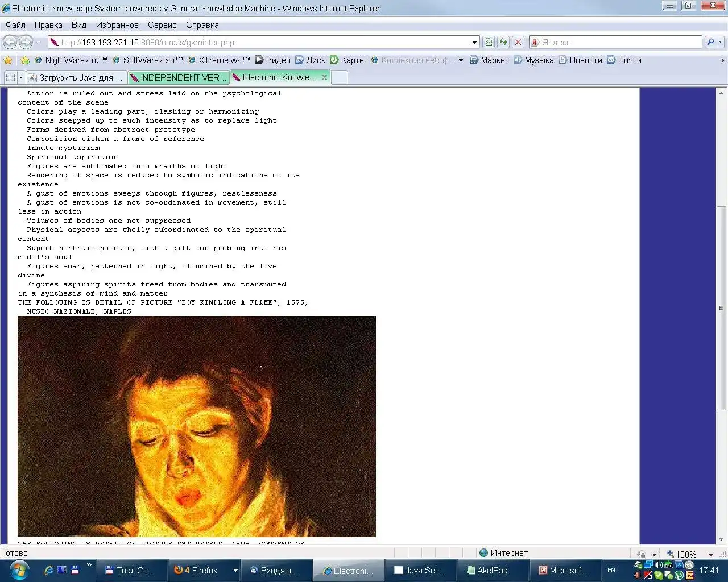The image size is (728, 582).
Task: Expand the zoom level dropdown arrow
Action: 711,555
